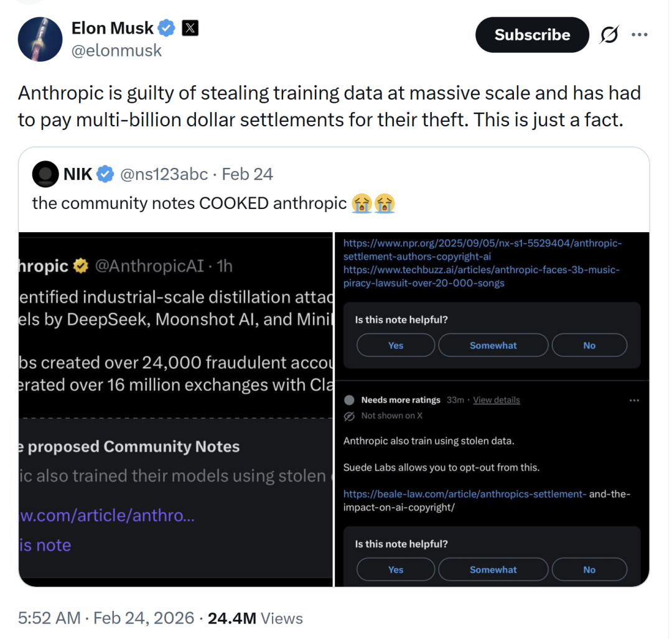Open the right community notes screenshot
The image size is (672, 639).
[x=492, y=409]
